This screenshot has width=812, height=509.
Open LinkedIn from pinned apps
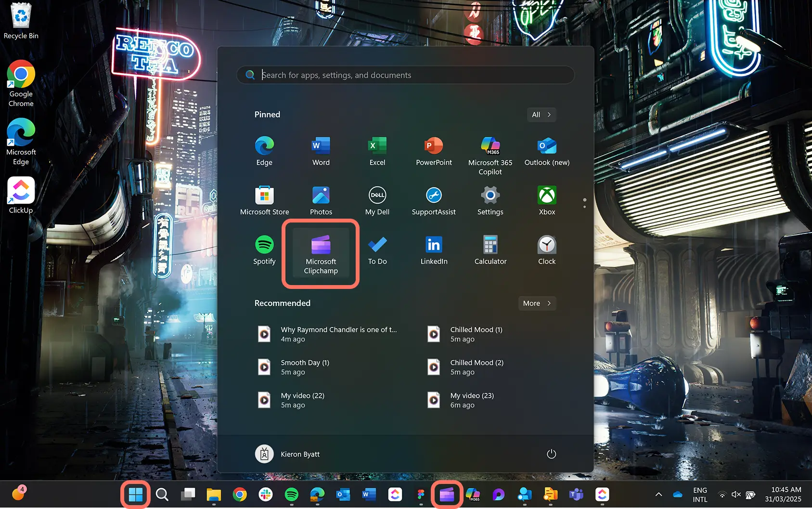tap(434, 250)
